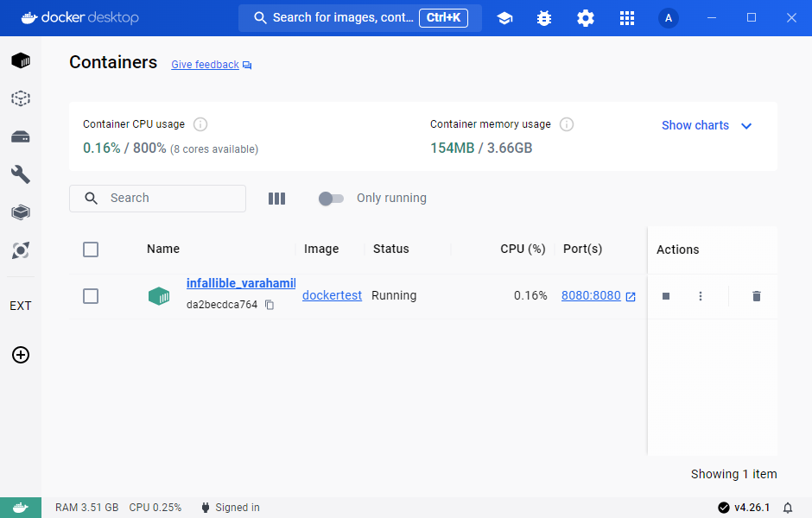This screenshot has width=812, height=518.
Task: Open the account avatar A
Action: [x=669, y=18]
